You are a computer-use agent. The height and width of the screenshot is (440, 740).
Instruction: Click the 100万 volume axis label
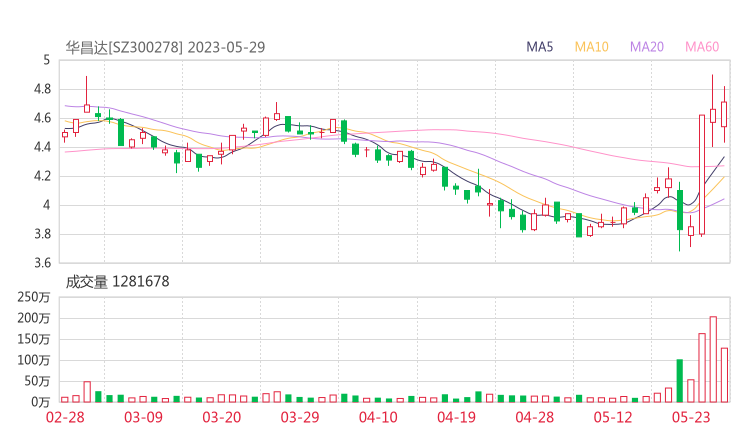[34, 360]
